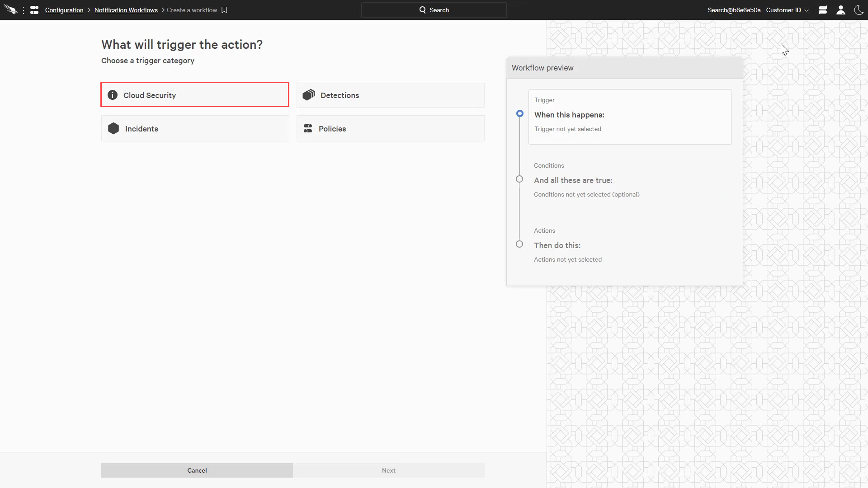Select the Trigger 'When this happens' radio button
The width and height of the screenshot is (868, 488).
[519, 113]
